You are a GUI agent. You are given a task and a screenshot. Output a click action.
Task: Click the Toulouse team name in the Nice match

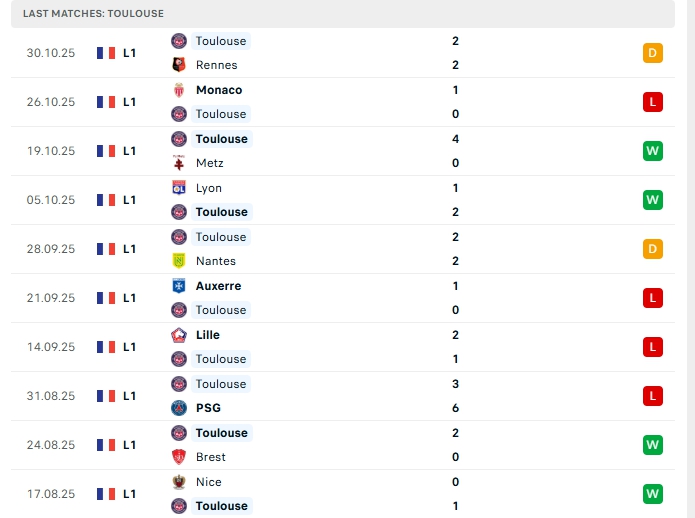pyautogui.click(x=221, y=506)
